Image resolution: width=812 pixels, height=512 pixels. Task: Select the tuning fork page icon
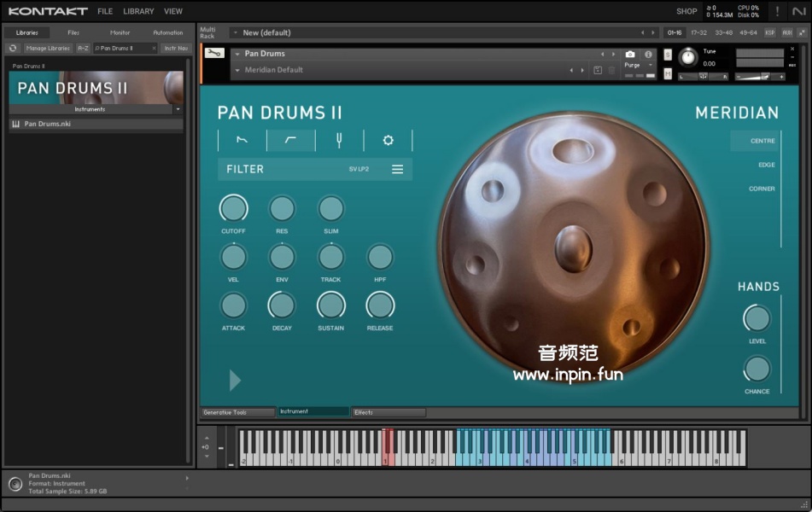(x=339, y=140)
